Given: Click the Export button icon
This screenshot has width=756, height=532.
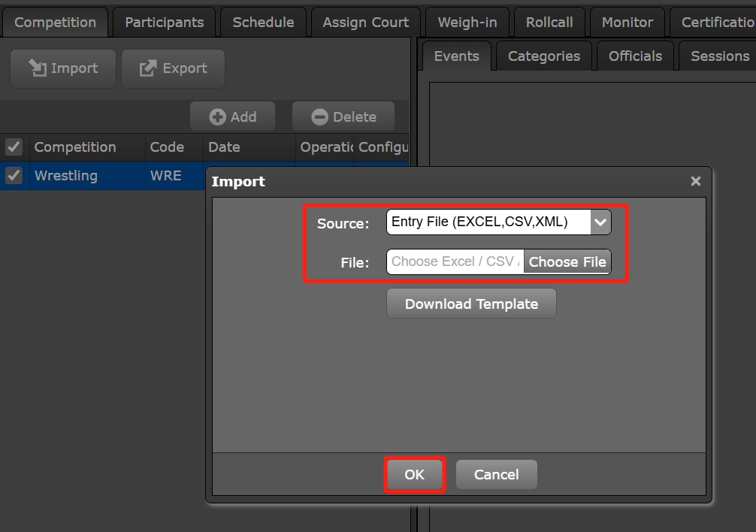Looking at the screenshot, I should pos(148,68).
